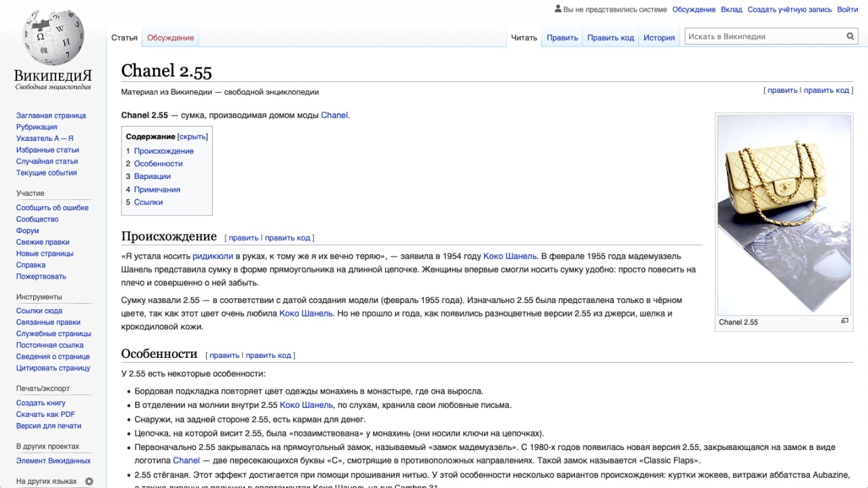Hide the table of contents
Screen dimensions: 868x488
(193, 136)
